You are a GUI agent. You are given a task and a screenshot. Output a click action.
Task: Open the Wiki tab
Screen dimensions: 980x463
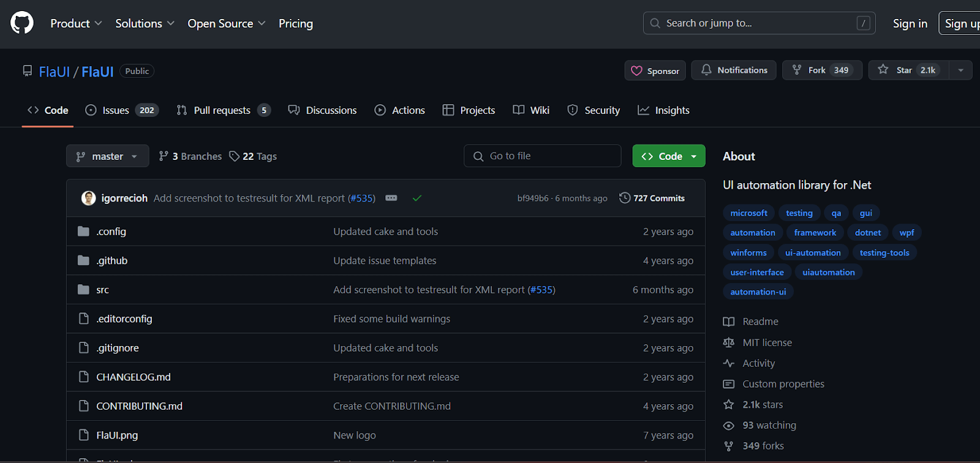tap(532, 110)
